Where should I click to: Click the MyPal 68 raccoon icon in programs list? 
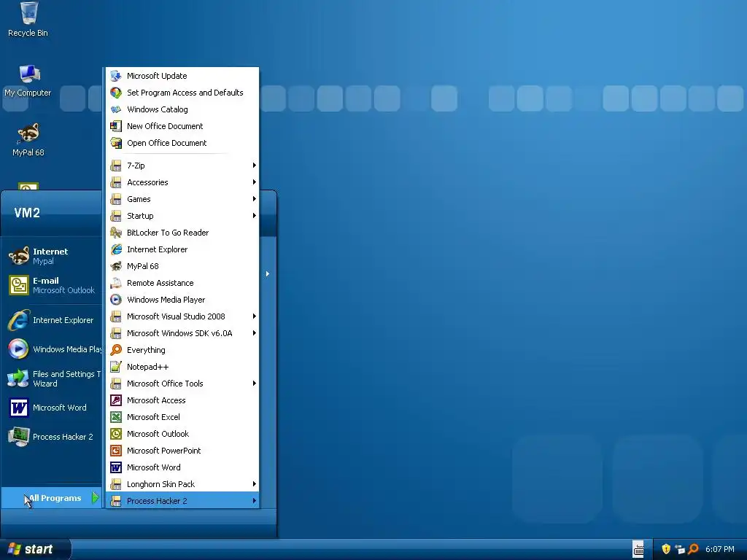116,265
